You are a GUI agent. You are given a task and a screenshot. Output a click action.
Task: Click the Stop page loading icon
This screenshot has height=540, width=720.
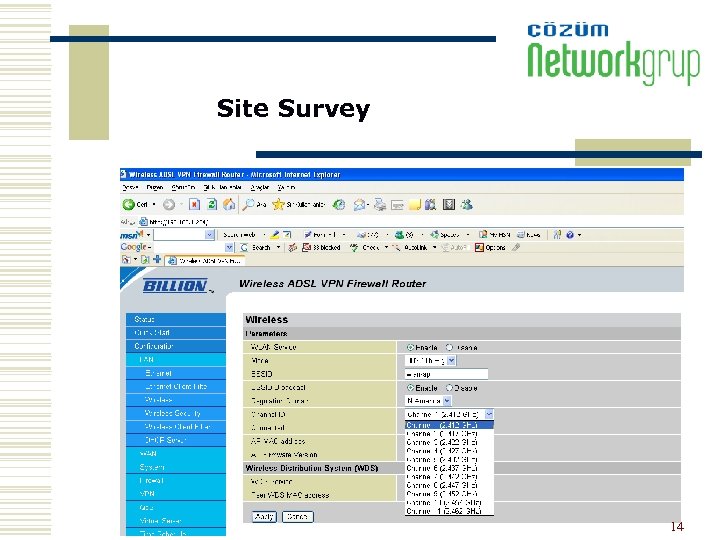pos(194,204)
